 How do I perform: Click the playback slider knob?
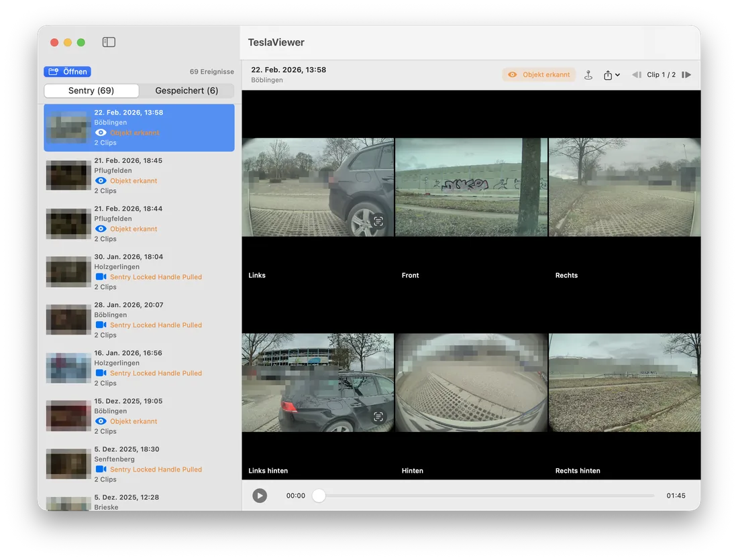pyautogui.click(x=319, y=496)
